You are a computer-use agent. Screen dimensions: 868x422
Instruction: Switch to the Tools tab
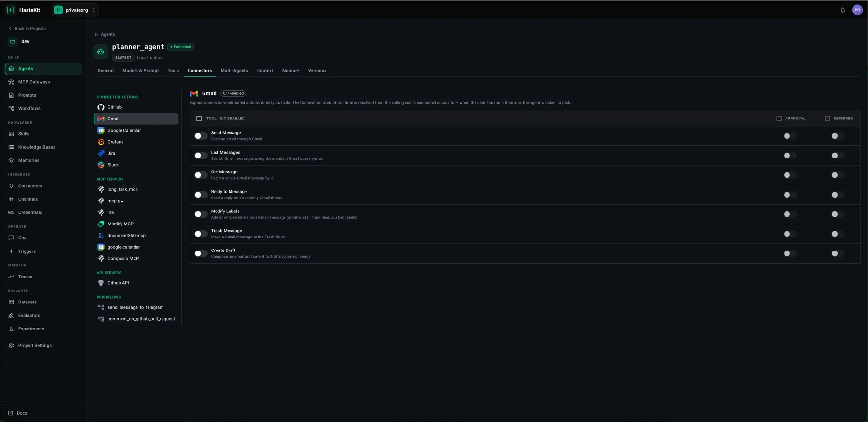pos(173,71)
